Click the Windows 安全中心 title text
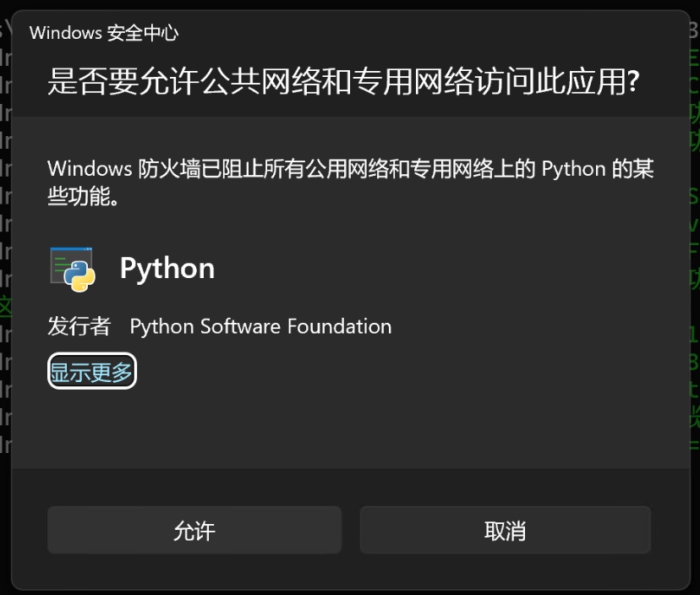Screen dimensions: 700x595 click(104, 33)
